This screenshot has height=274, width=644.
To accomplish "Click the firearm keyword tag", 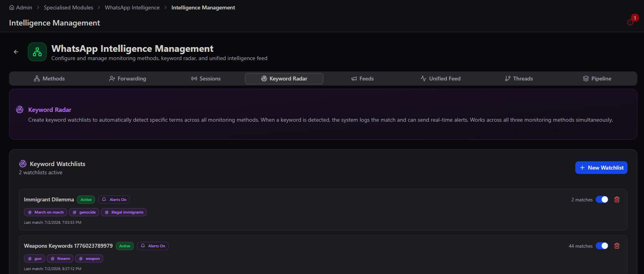I will tap(60, 259).
